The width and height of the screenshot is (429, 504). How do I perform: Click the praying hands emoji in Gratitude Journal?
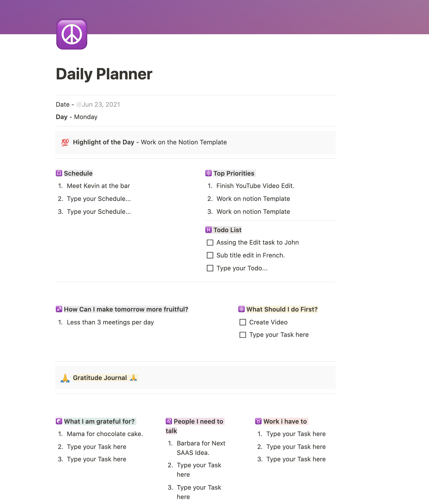point(64,378)
